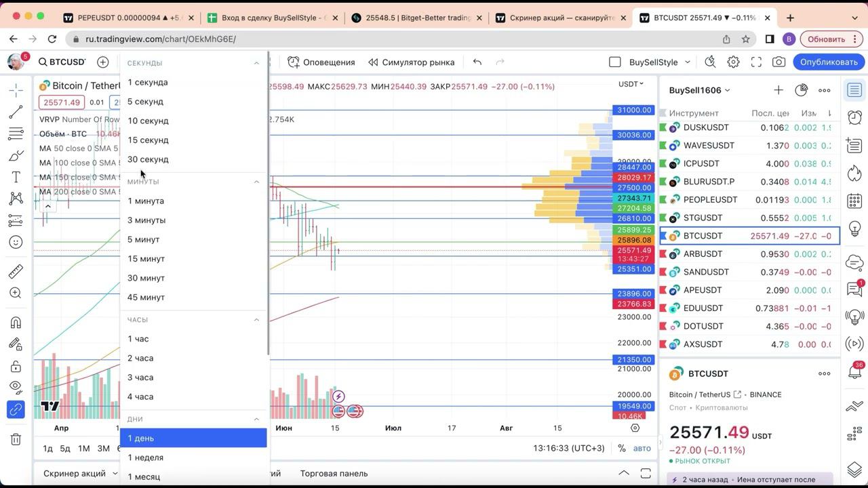Select ARBUSDT row in watchlist

(750, 254)
